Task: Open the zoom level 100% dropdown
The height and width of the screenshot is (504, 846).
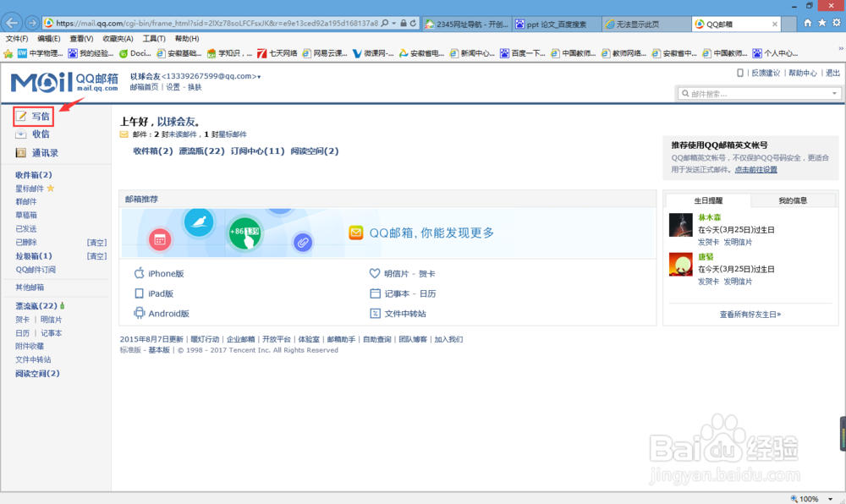Action: (x=831, y=499)
